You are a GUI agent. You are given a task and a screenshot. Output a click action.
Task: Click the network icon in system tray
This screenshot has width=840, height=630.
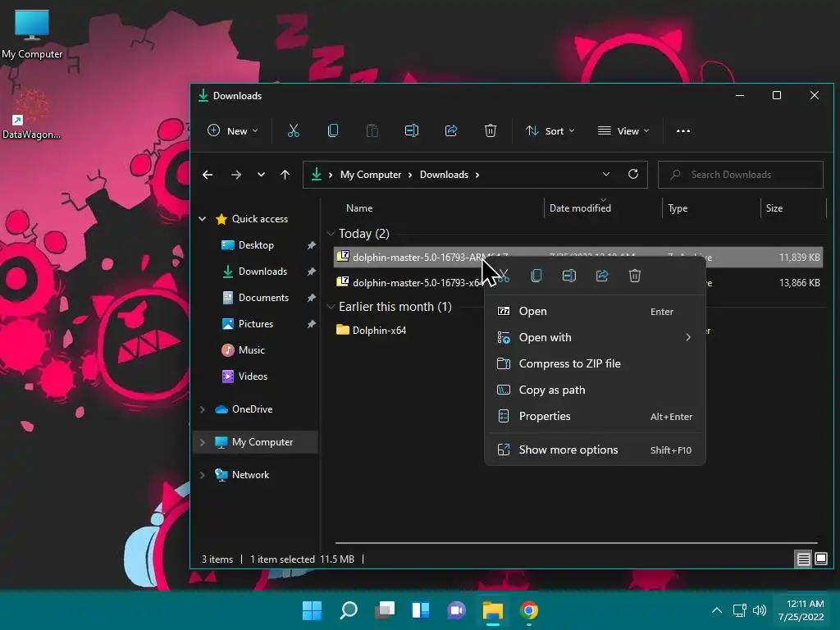[739, 610]
